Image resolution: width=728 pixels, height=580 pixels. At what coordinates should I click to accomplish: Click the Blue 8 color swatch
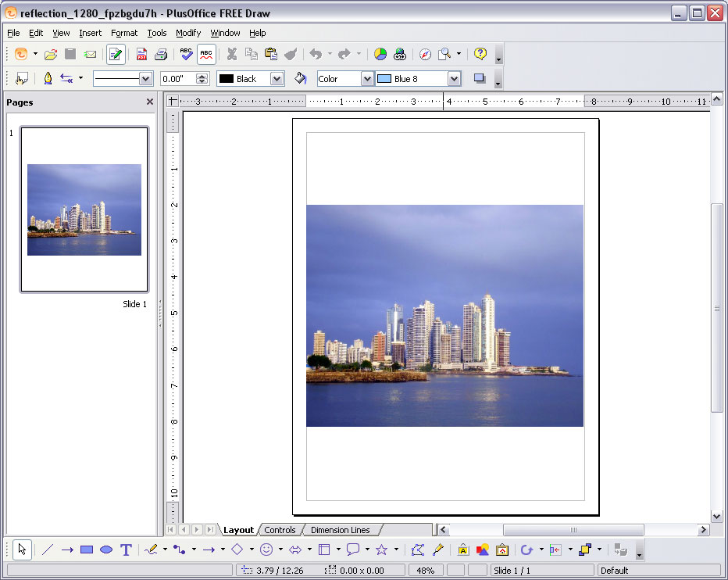coord(384,79)
